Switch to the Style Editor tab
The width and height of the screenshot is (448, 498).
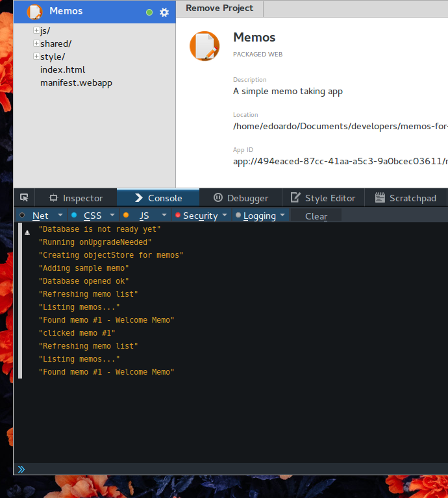click(323, 198)
